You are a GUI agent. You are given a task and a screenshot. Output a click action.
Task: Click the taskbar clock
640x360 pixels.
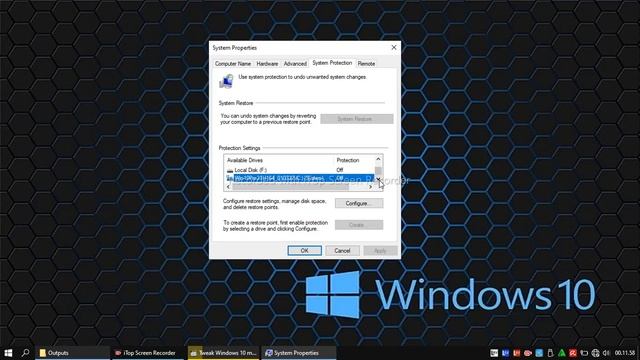click(625, 353)
